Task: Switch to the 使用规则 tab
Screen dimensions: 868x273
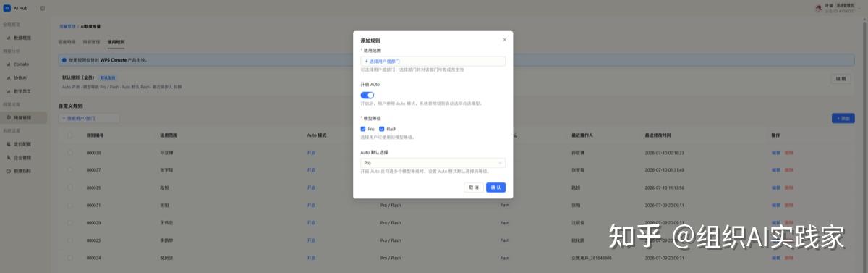Action: click(116, 42)
